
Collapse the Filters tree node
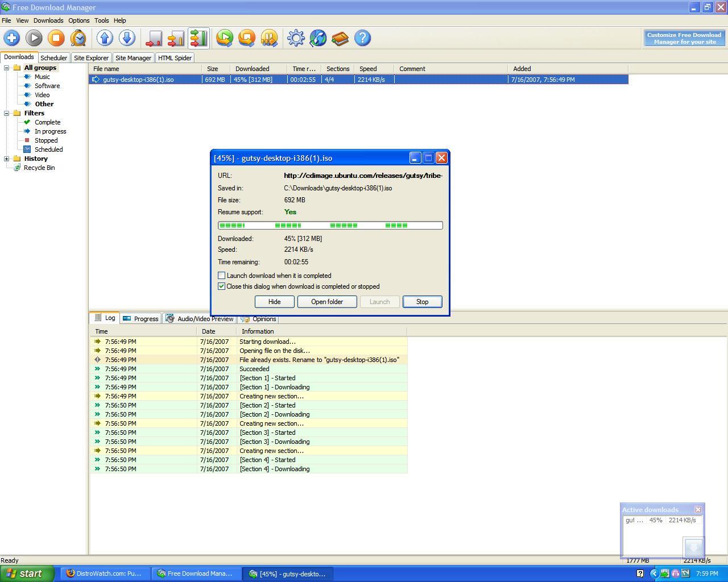7,113
